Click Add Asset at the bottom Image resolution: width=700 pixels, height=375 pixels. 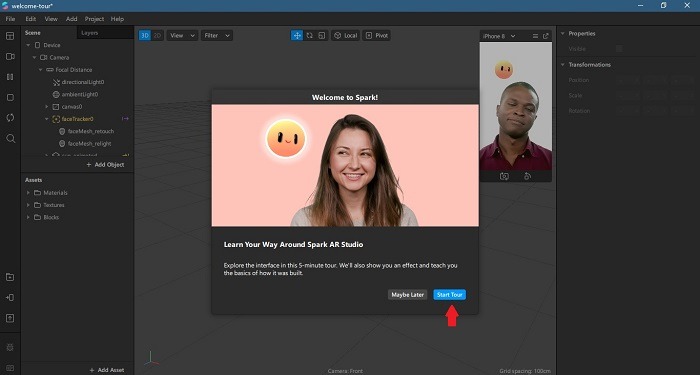coord(107,370)
